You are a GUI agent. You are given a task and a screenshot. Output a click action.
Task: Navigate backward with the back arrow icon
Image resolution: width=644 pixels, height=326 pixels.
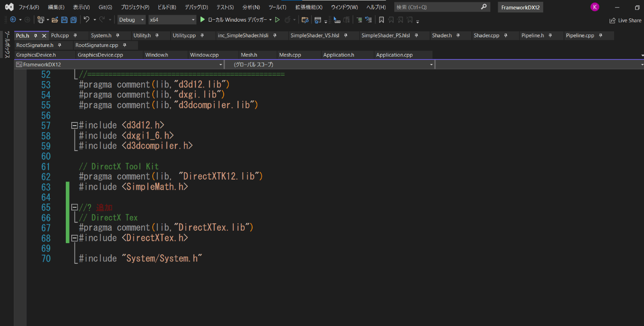[12, 20]
